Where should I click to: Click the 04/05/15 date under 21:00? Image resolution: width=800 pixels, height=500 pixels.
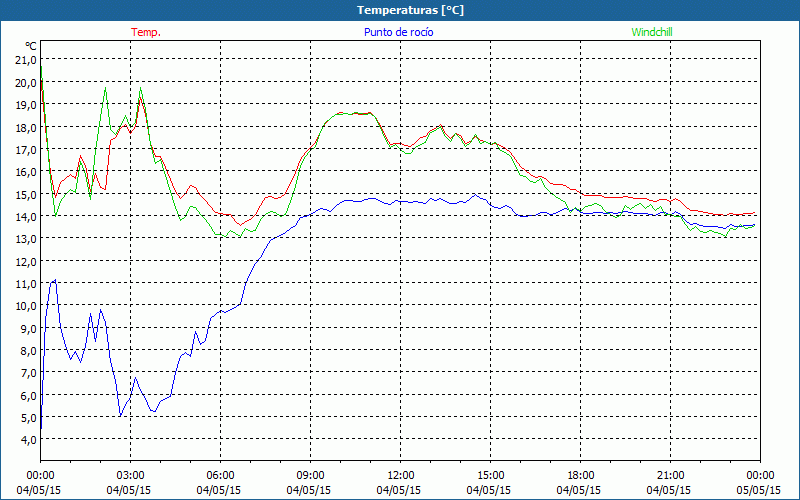tap(668, 490)
